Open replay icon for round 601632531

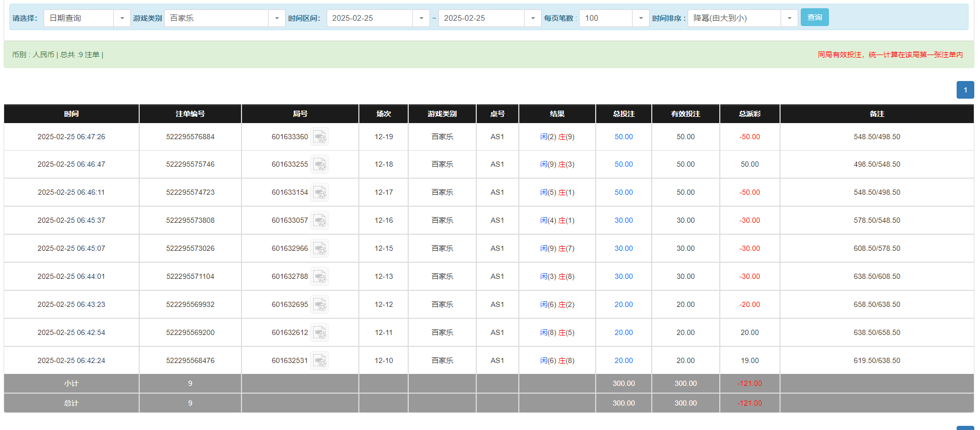pos(319,361)
